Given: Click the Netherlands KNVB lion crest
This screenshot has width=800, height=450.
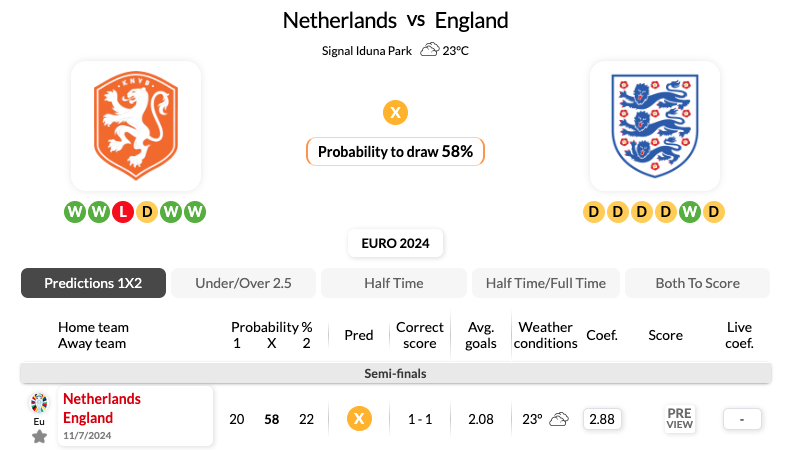Looking at the screenshot, I should 136,126.
